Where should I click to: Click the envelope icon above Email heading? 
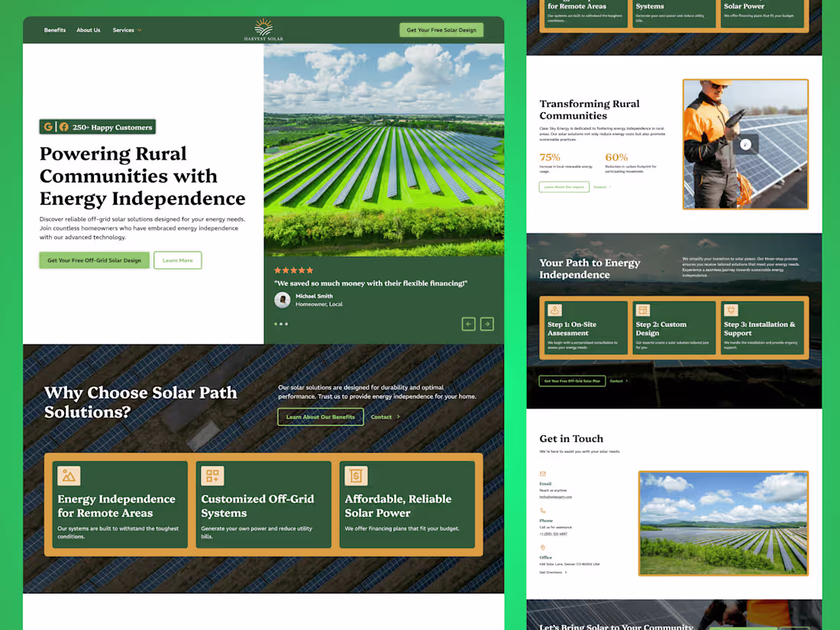click(x=543, y=474)
